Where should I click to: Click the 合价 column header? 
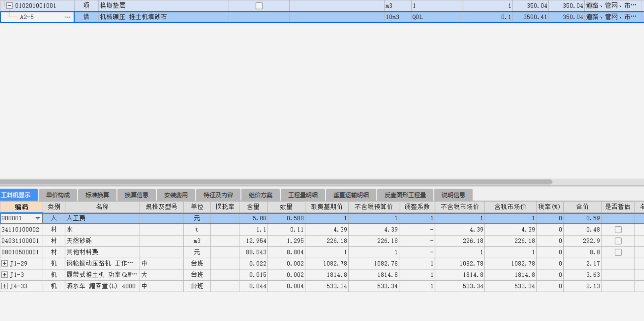click(x=582, y=207)
